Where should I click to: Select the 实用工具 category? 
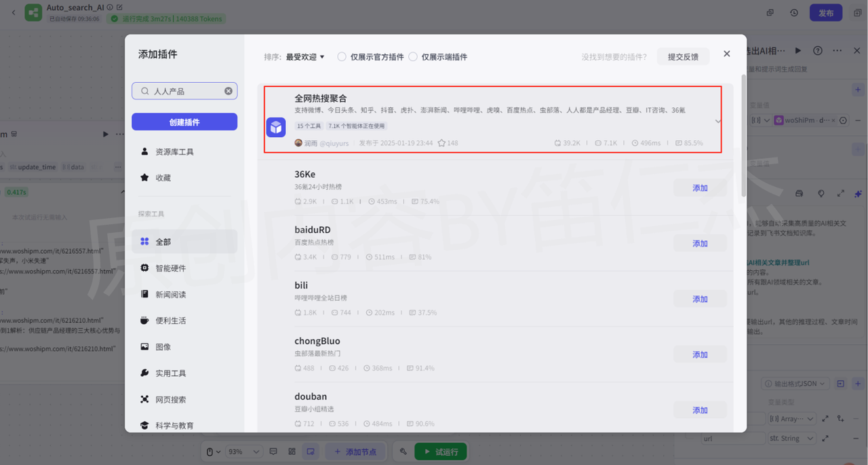184,373
